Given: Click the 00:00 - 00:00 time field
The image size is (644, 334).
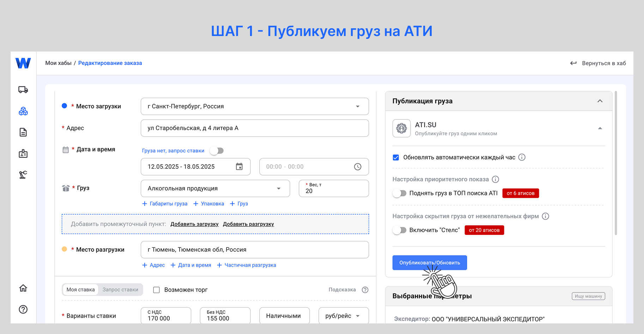Looking at the screenshot, I should (314, 167).
